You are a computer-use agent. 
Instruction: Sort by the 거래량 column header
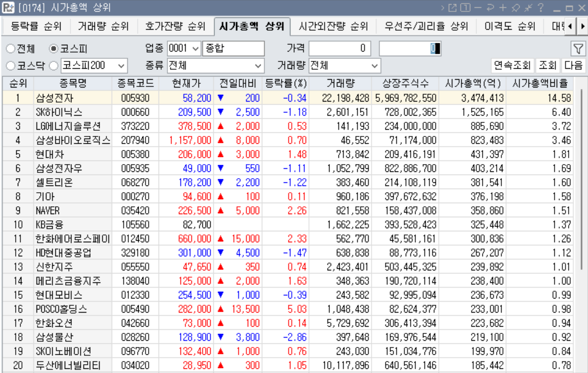[340, 83]
